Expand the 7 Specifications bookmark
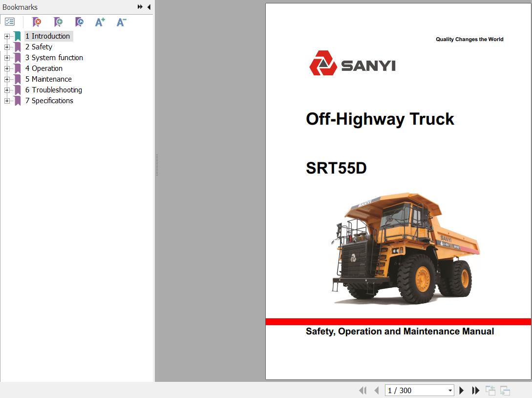 tap(7, 101)
